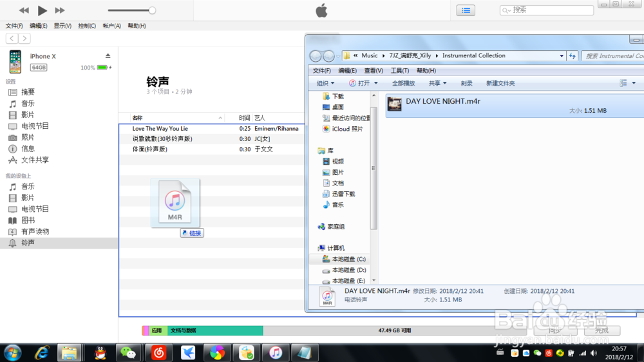Click the explorer forward button

328,56
